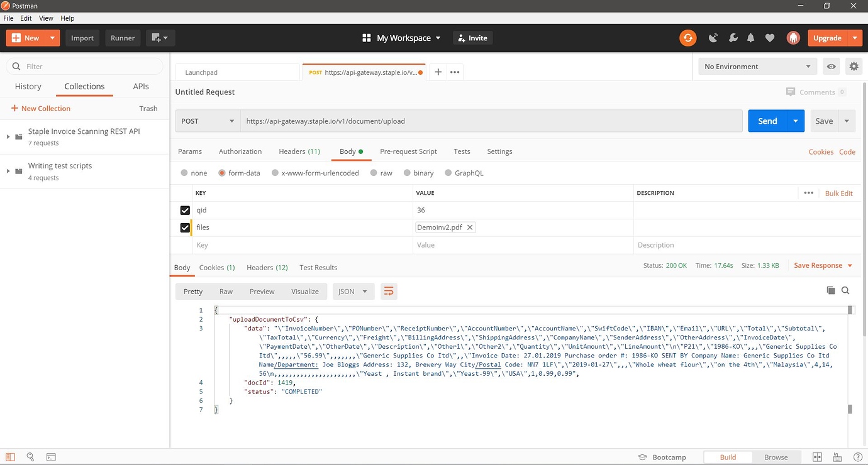Open the Headers (12) response tab
868x465 pixels.
tap(267, 267)
